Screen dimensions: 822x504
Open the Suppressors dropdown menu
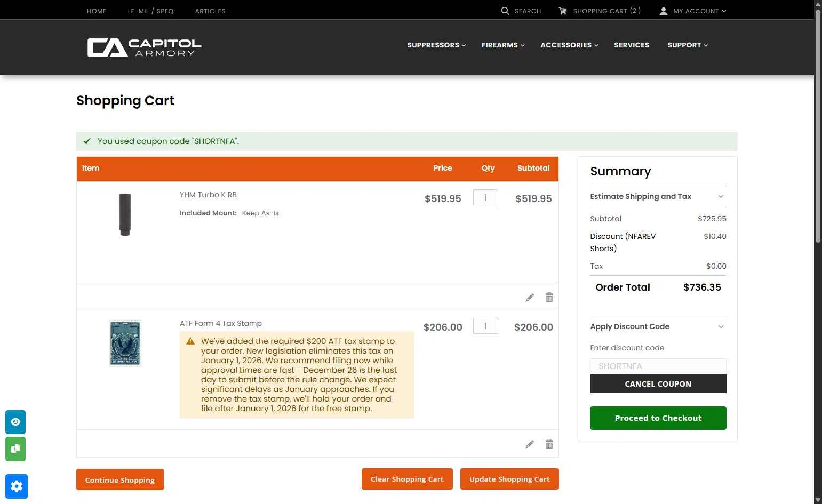436,45
